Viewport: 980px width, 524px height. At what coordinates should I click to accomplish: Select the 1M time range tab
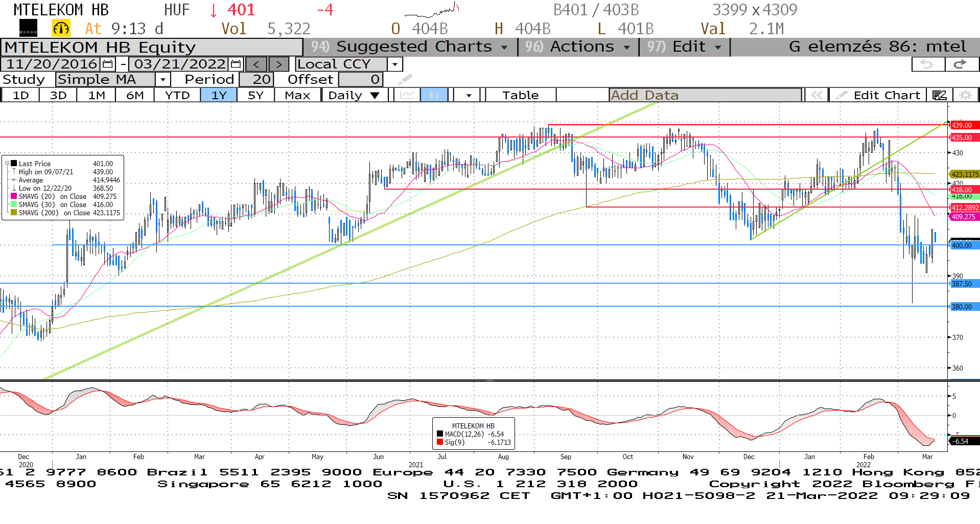coord(96,95)
